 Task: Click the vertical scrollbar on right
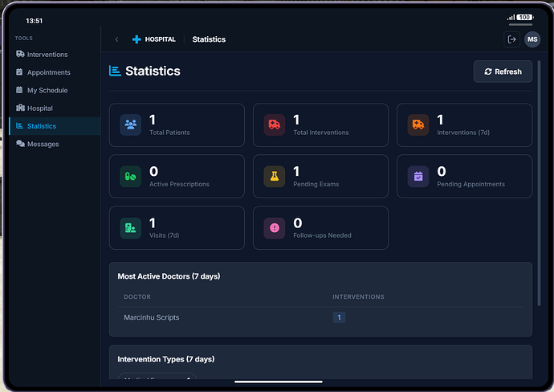[x=539, y=183]
